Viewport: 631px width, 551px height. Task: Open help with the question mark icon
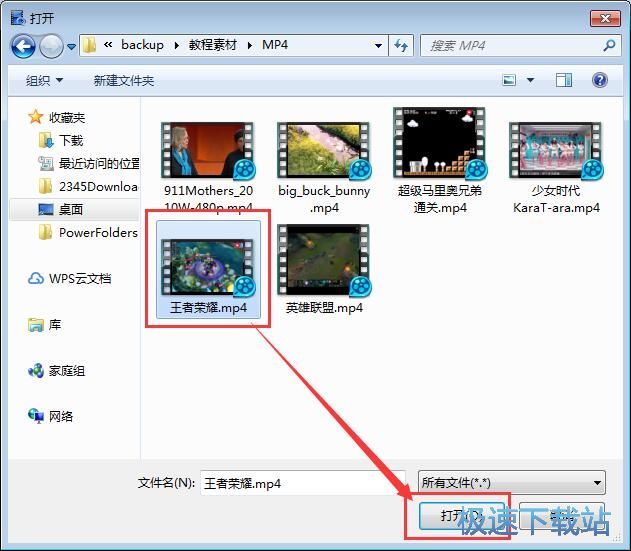click(x=600, y=80)
